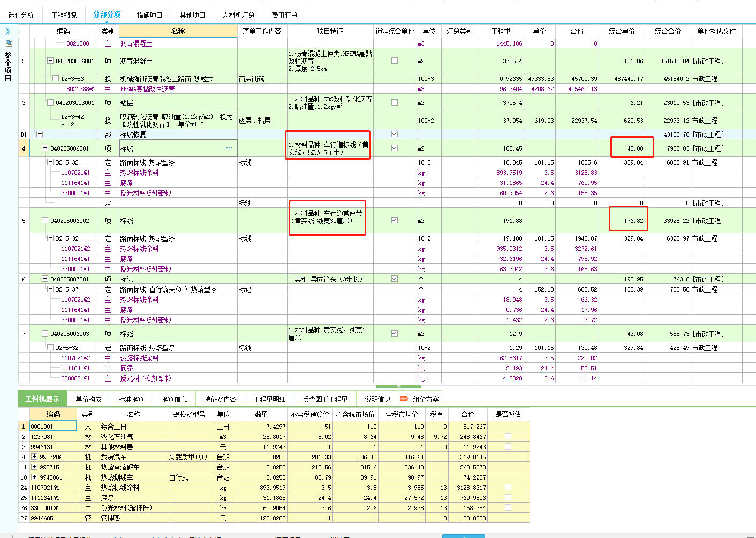Collapse the B1 标线恢复 section node
This screenshot has width=756, height=538.
pyautogui.click(x=40, y=134)
